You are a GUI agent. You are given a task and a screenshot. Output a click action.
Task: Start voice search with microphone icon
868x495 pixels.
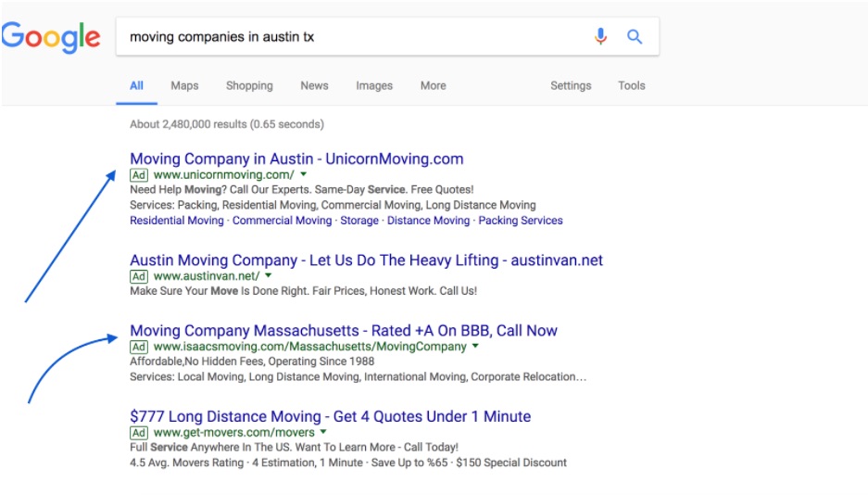pyautogui.click(x=600, y=36)
